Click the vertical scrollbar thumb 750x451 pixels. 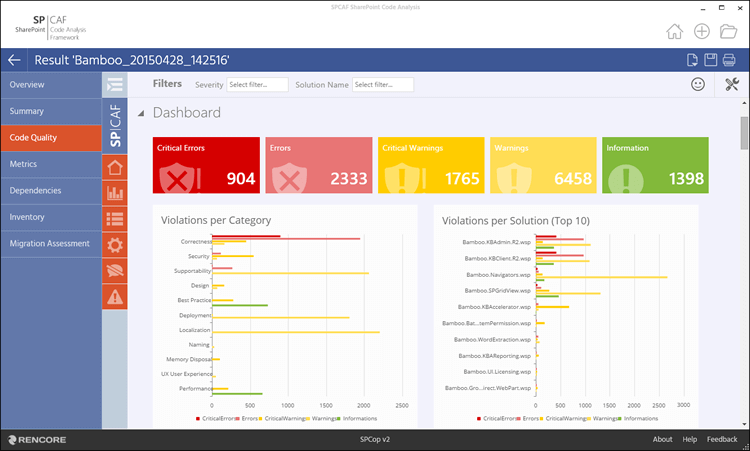coord(744,133)
